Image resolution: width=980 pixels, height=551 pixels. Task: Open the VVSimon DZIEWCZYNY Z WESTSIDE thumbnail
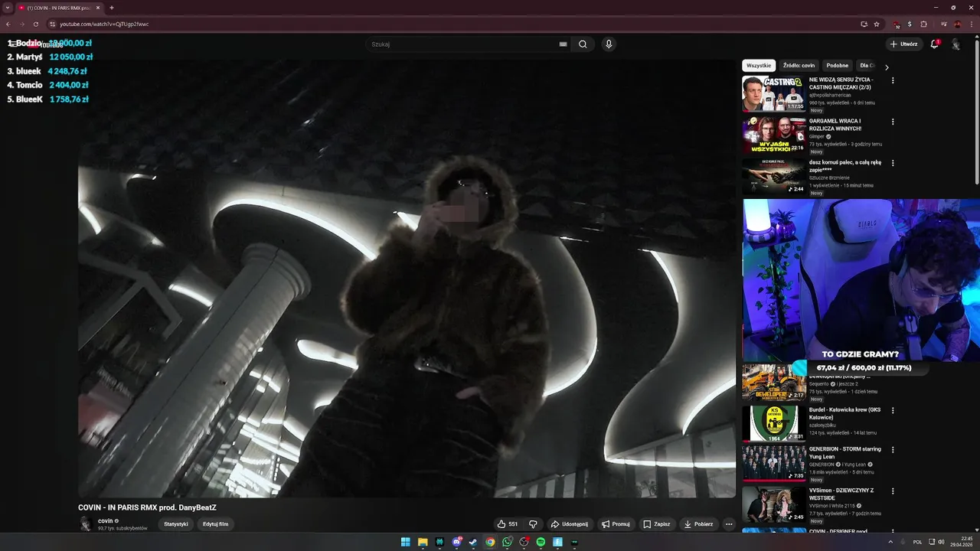[x=773, y=504]
